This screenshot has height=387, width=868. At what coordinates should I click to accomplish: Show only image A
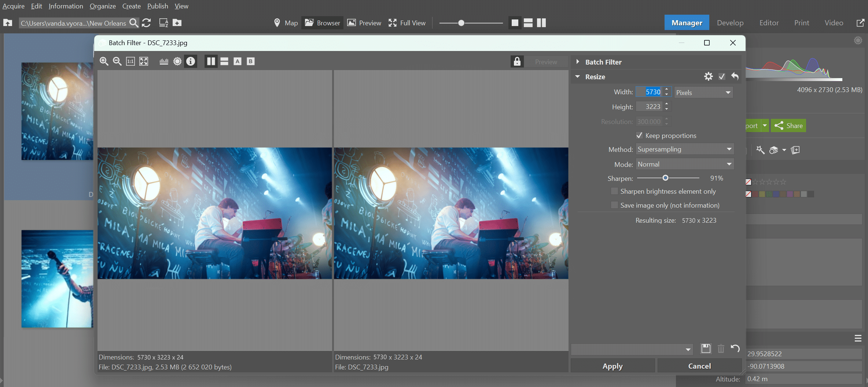coord(238,62)
